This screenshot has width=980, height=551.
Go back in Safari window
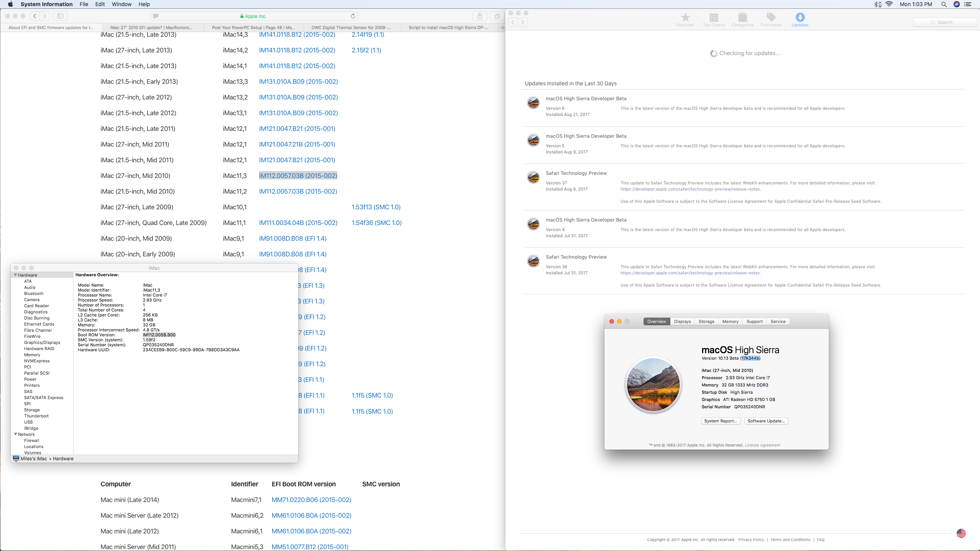coord(35,16)
